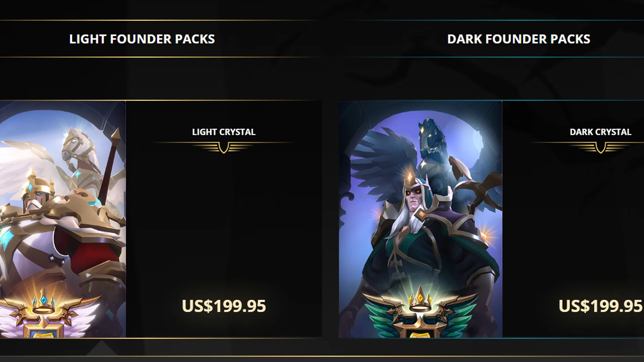644x362 pixels.
Task: Click the Dark Founder Packs heading
Action: (x=519, y=39)
